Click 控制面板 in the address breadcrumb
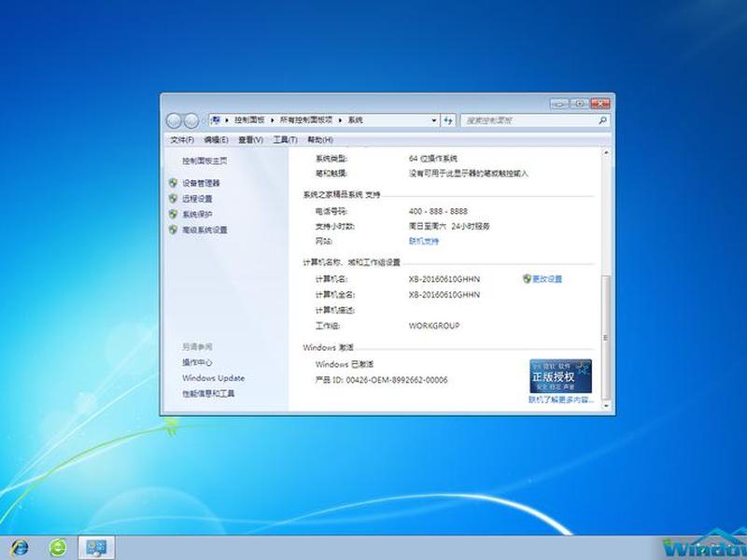 (x=249, y=120)
